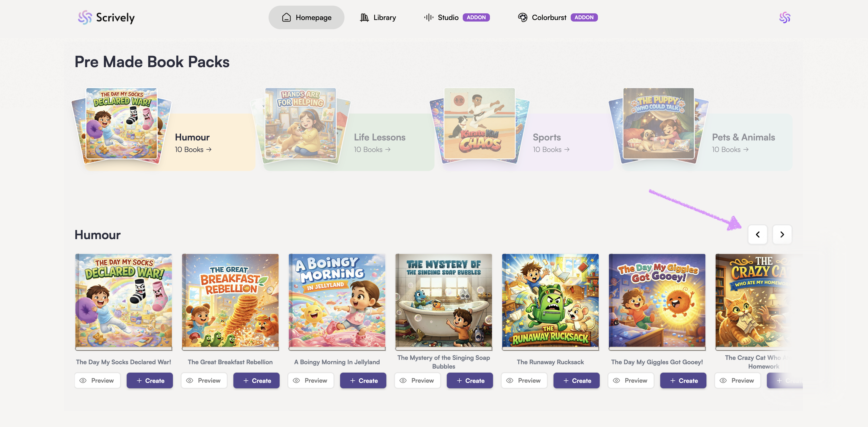Image resolution: width=868 pixels, height=427 pixels.
Task: Collapse the carousel with the left chevron arrow
Action: (758, 234)
